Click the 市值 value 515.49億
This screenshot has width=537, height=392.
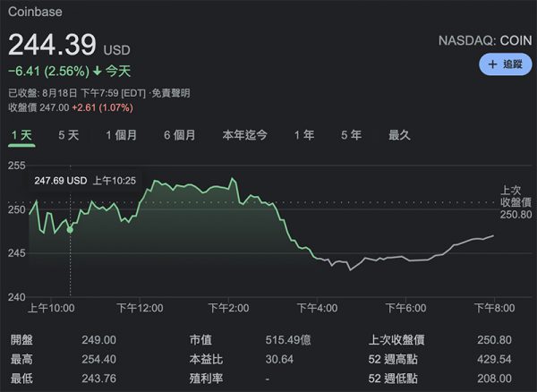(288, 340)
